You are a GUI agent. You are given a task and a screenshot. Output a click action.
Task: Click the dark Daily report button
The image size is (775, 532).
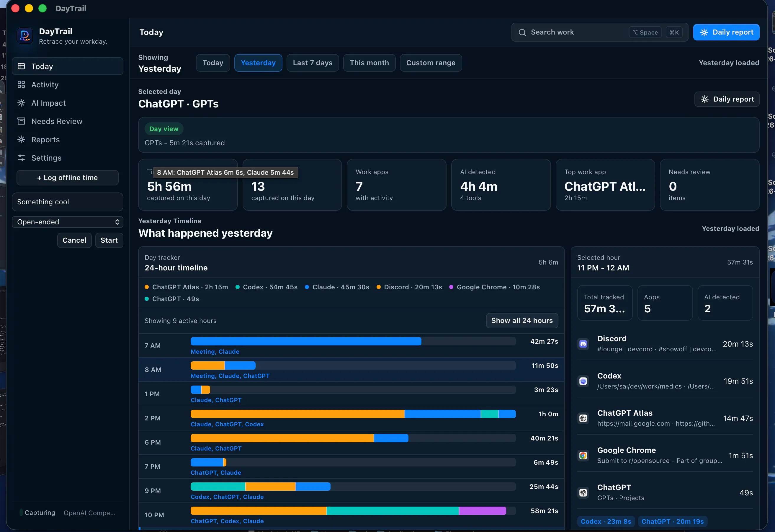coord(727,99)
